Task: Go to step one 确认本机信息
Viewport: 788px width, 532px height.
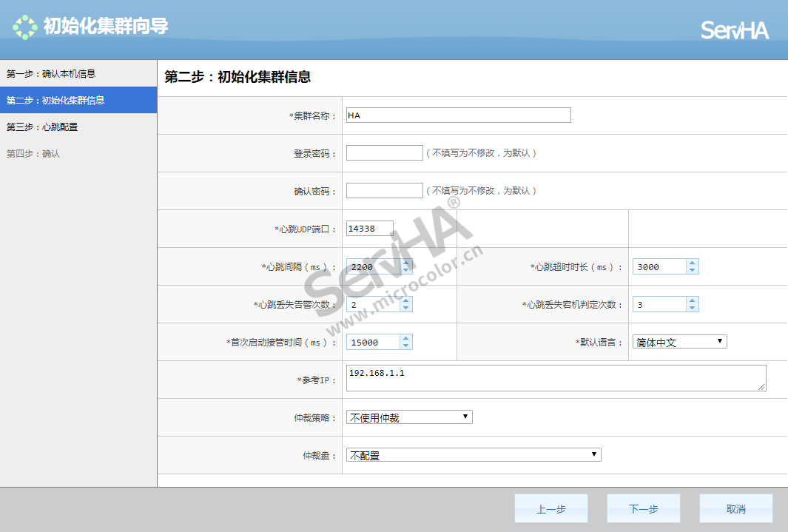Action: pyautogui.click(x=51, y=74)
